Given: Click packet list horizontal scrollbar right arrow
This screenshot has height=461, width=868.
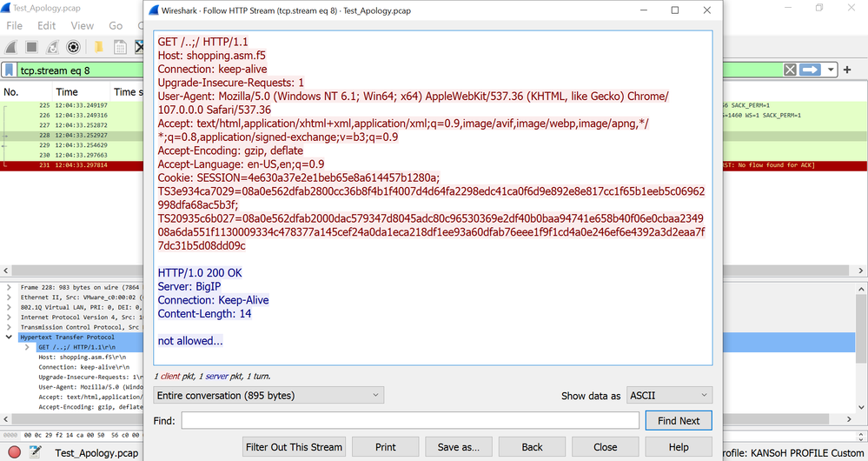Looking at the screenshot, I should pos(861,271).
